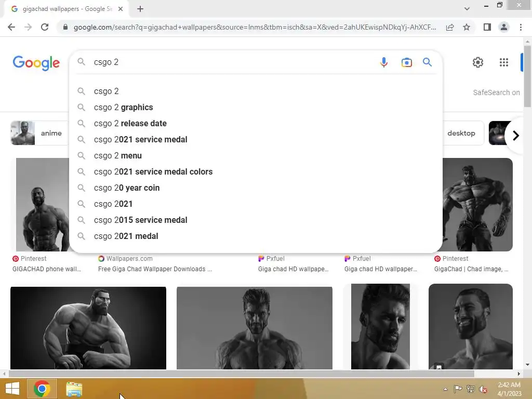
Task: Click Chrome icon in taskbar
Action: coord(42,389)
